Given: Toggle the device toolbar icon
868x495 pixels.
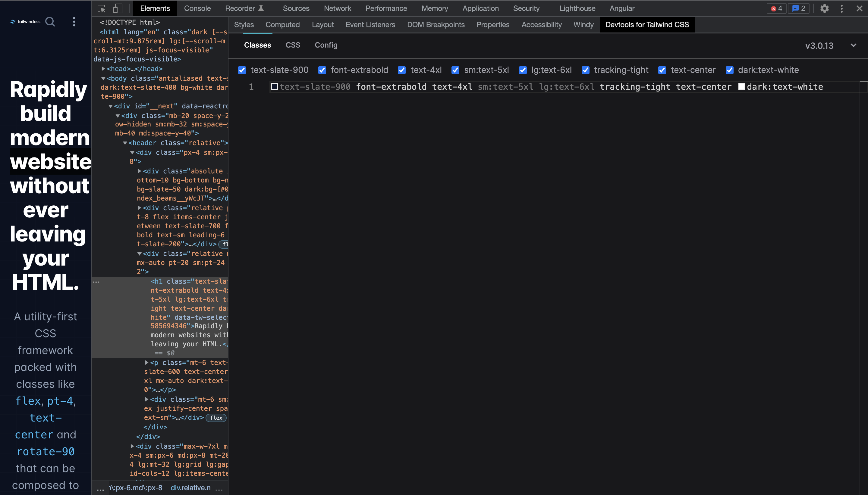Looking at the screenshot, I should point(118,8).
